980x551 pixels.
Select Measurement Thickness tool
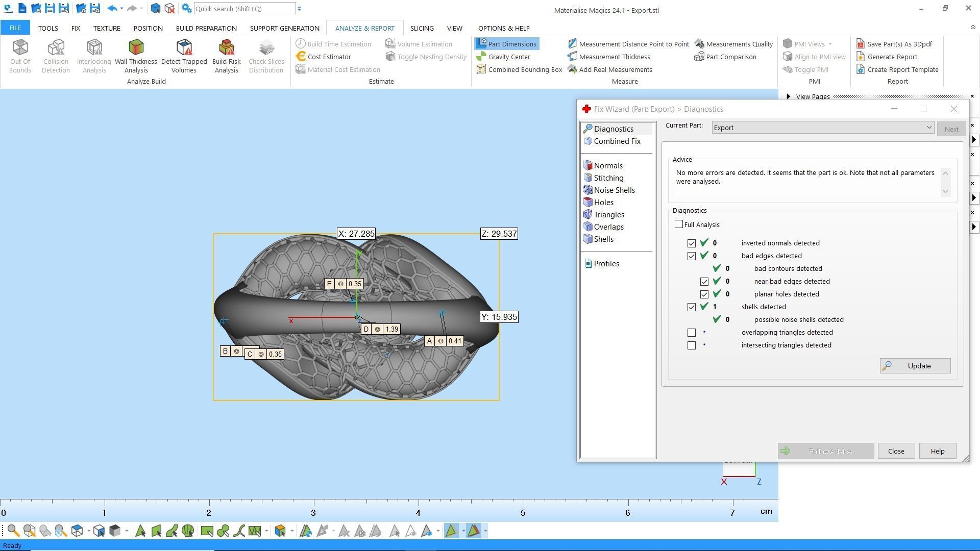point(614,57)
